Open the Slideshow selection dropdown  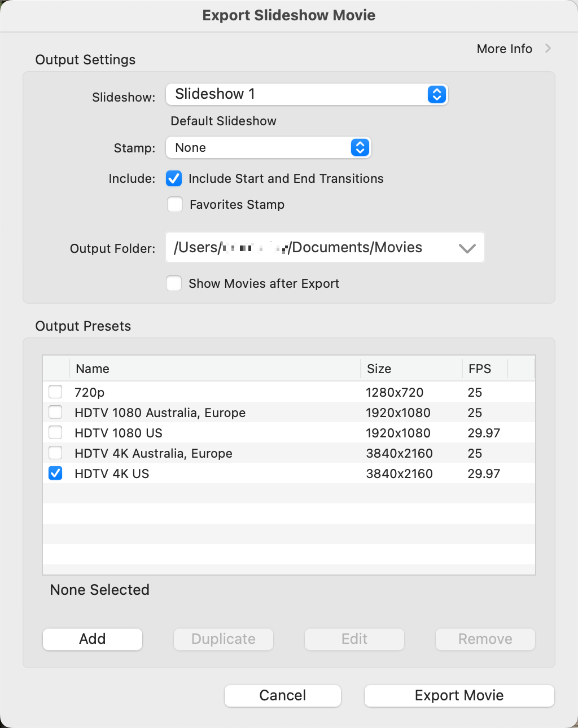pyautogui.click(x=436, y=94)
